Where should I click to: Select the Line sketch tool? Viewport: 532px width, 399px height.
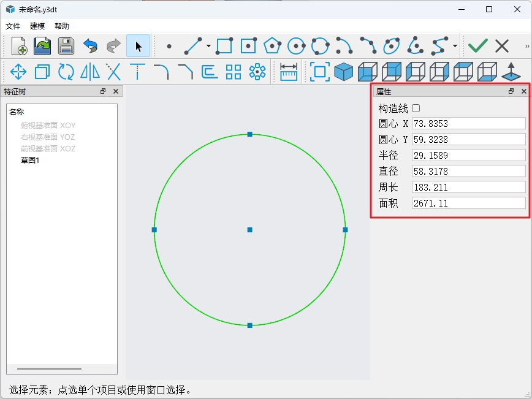pyautogui.click(x=192, y=46)
